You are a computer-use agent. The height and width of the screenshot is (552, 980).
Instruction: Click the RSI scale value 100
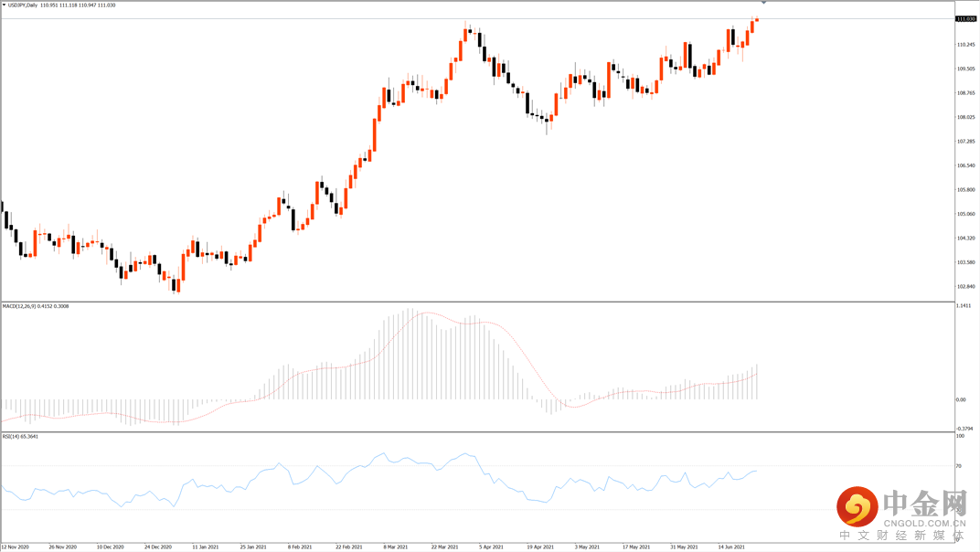click(x=961, y=436)
